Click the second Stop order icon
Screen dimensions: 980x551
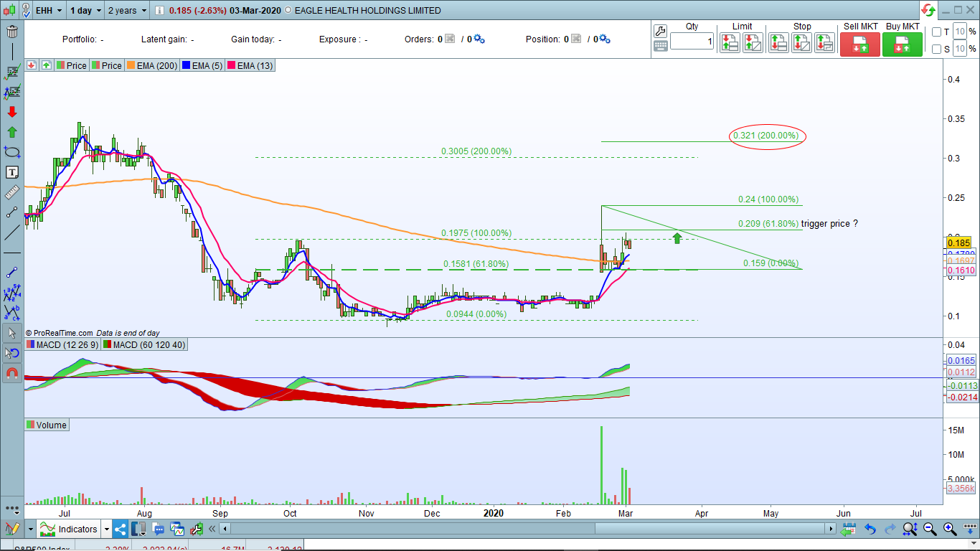click(802, 42)
